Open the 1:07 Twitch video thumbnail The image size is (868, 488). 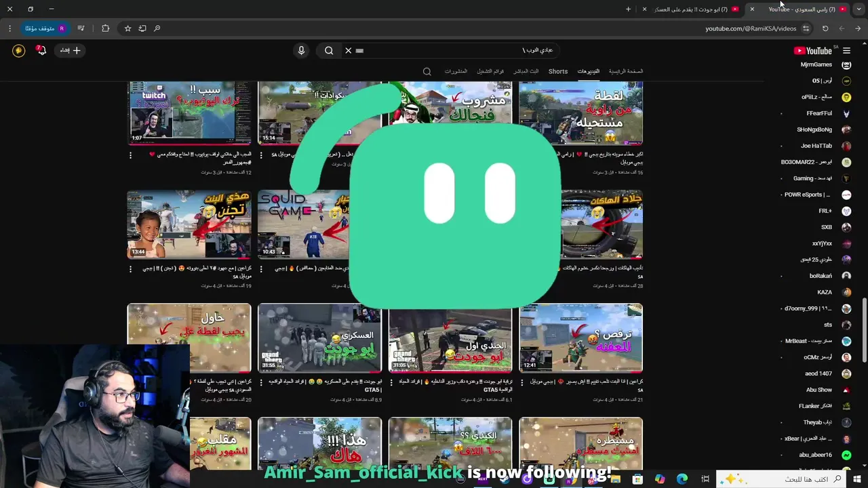click(189, 113)
